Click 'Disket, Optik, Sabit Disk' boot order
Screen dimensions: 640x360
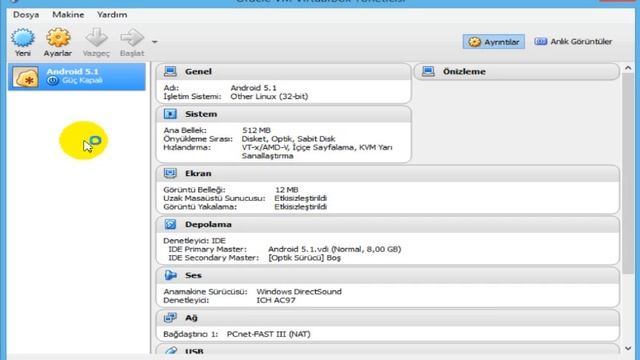tap(288, 139)
